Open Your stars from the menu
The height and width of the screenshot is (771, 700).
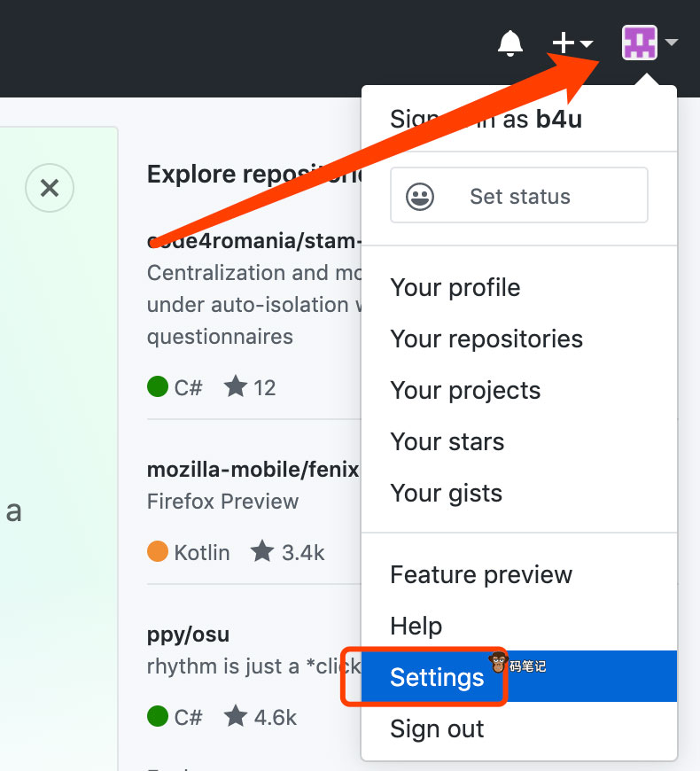tap(447, 442)
